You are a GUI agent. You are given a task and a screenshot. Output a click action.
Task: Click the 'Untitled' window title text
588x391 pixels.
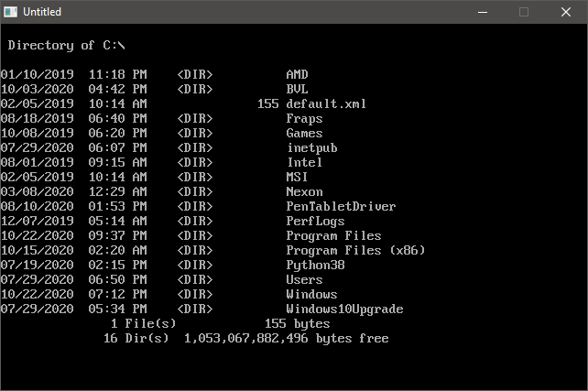click(x=42, y=12)
